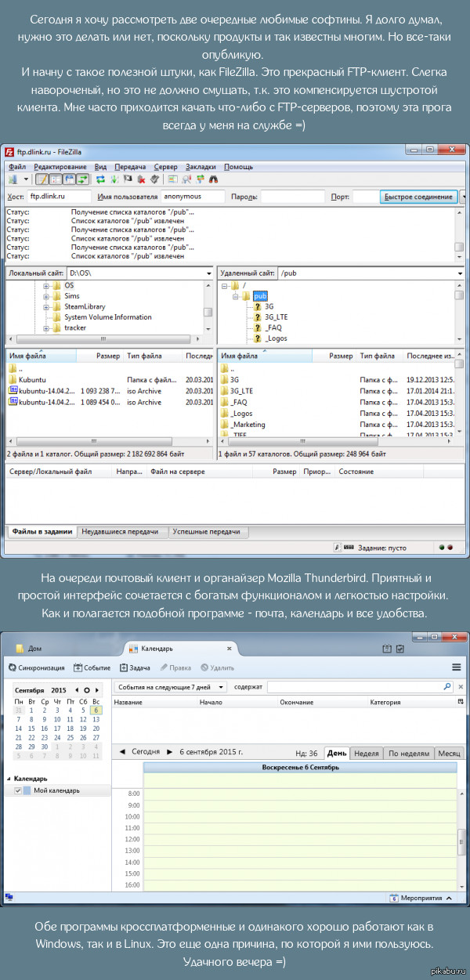Go to next day arrow near Сегодня
The width and height of the screenshot is (470, 980).
point(169,752)
